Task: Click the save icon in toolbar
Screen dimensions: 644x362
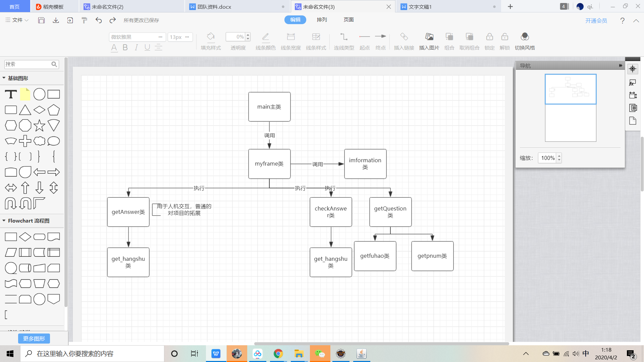Action: (x=41, y=20)
